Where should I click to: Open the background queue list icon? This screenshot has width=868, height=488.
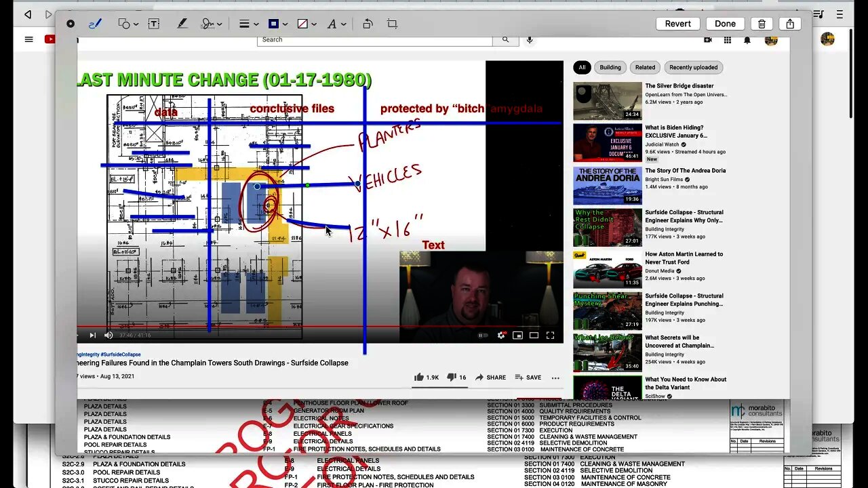[820, 14]
